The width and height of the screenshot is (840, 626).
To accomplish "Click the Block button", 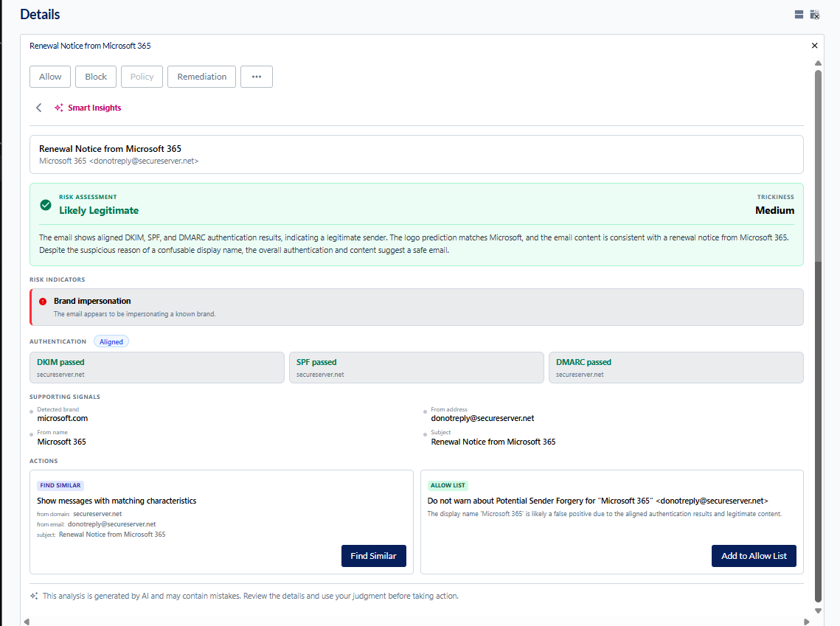I will pos(96,77).
